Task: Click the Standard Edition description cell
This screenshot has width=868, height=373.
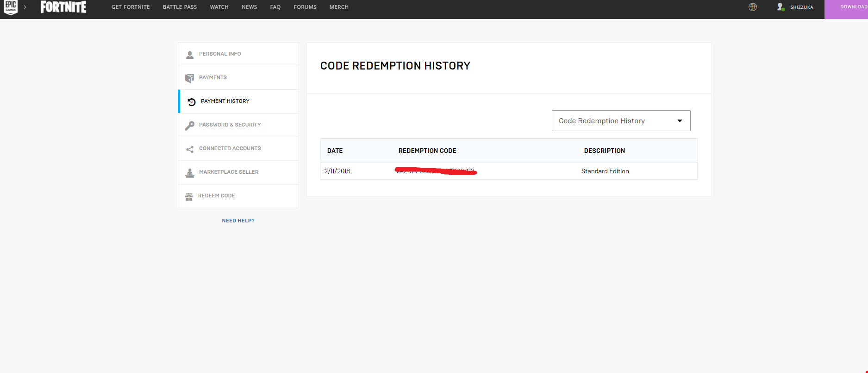Action: (x=605, y=171)
